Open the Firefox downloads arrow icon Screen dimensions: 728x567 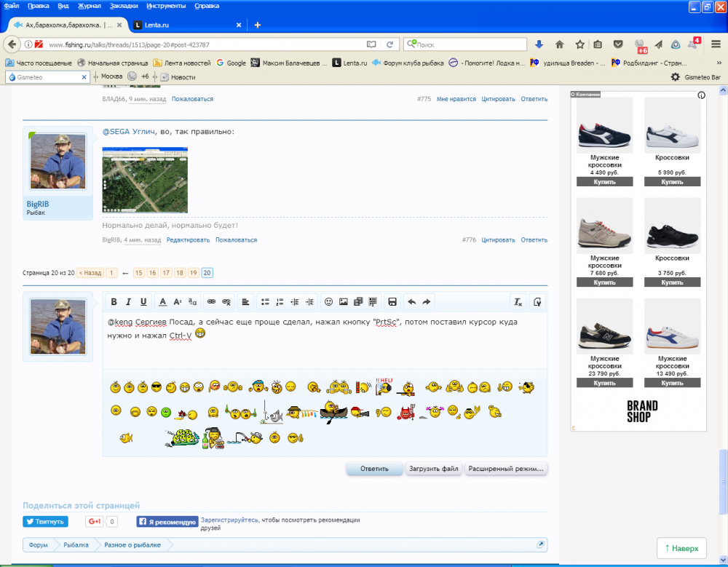tap(539, 44)
